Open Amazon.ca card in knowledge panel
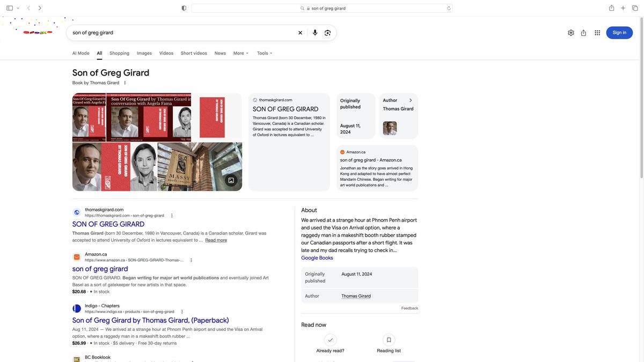Viewport: 644px width, 362px height. coord(377,168)
